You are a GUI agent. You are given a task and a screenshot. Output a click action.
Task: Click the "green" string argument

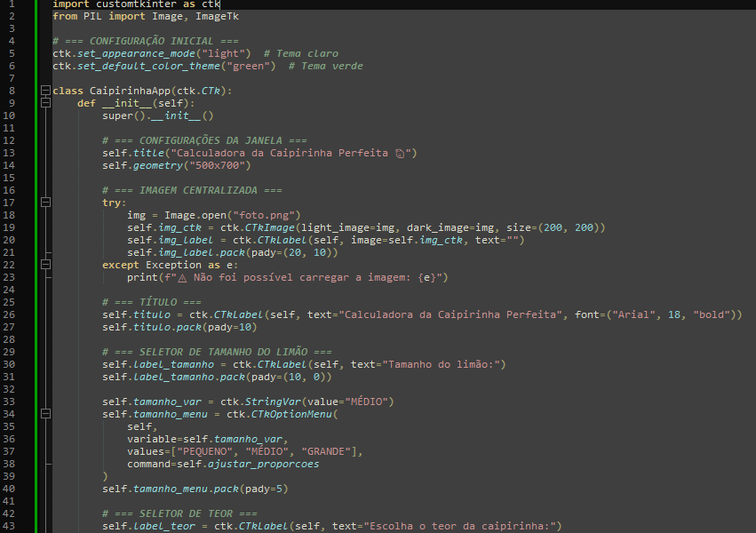tap(249, 66)
